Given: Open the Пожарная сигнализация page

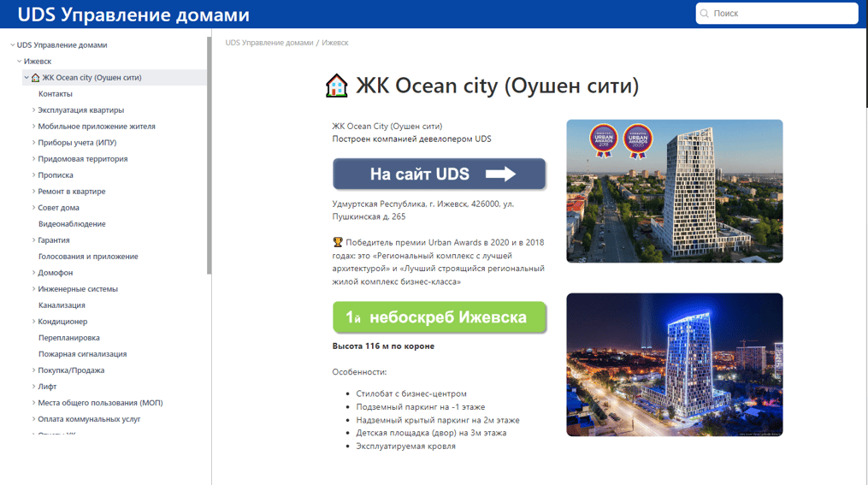Looking at the screenshot, I should 82,354.
